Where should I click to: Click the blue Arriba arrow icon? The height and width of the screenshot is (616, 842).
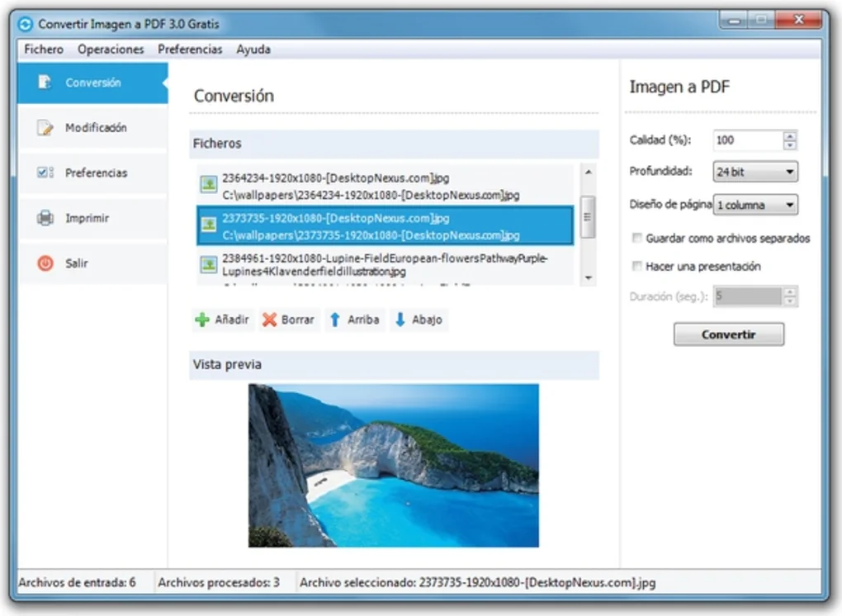click(335, 319)
